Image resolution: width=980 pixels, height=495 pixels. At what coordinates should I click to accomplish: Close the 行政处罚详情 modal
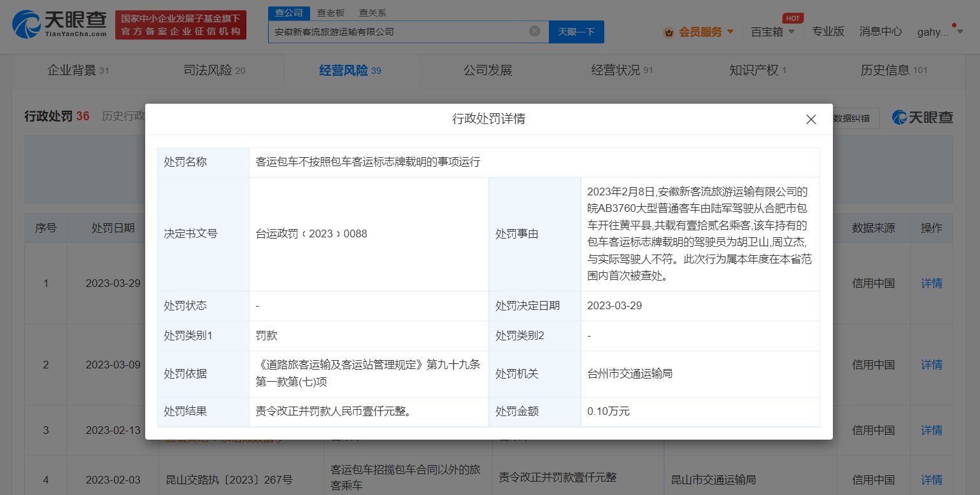tap(811, 119)
